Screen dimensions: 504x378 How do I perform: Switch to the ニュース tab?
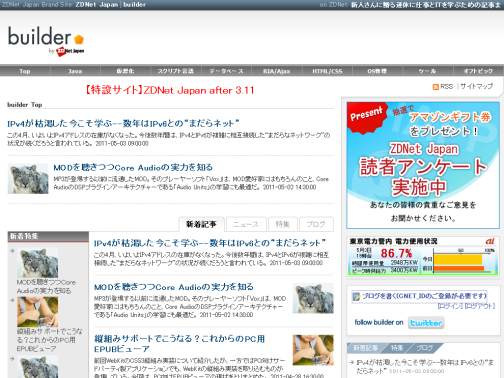point(246,224)
